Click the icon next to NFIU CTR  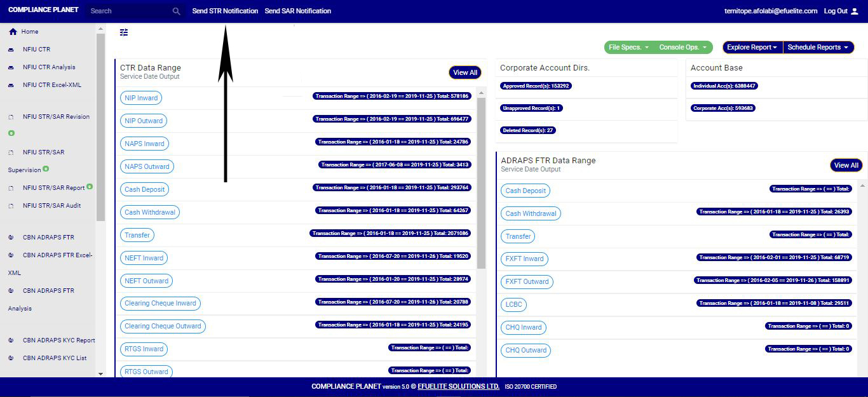pyautogui.click(x=11, y=50)
